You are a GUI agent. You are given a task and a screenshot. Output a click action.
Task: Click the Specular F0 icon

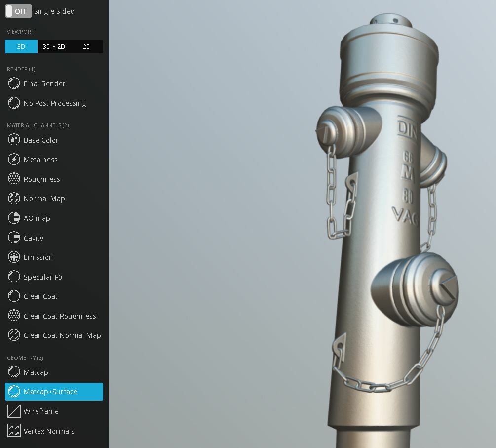coord(14,277)
